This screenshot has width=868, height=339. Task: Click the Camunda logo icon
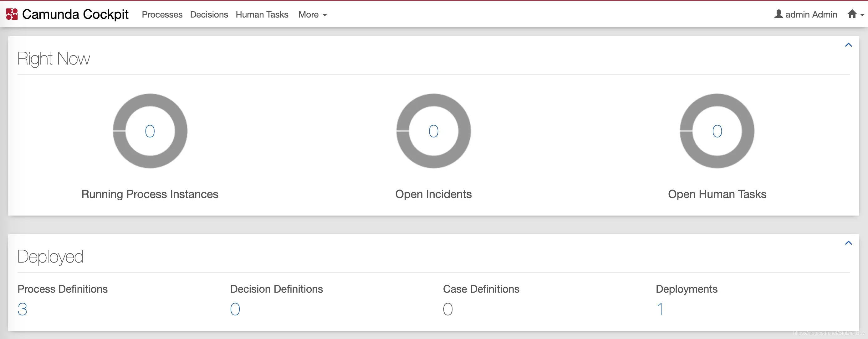(x=12, y=14)
